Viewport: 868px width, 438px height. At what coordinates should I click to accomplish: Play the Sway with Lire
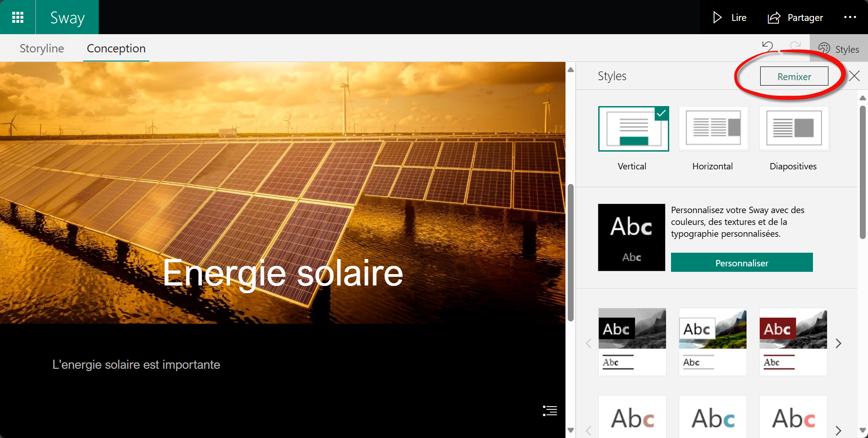pyautogui.click(x=730, y=17)
